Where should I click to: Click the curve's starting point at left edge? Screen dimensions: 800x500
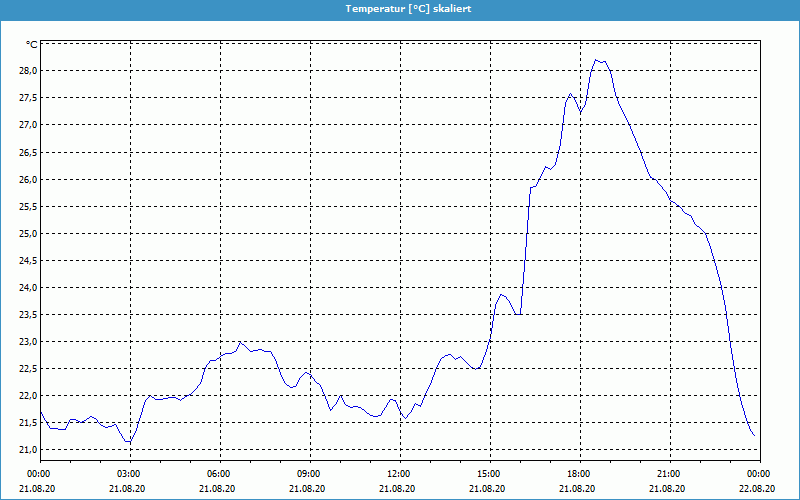(40, 411)
